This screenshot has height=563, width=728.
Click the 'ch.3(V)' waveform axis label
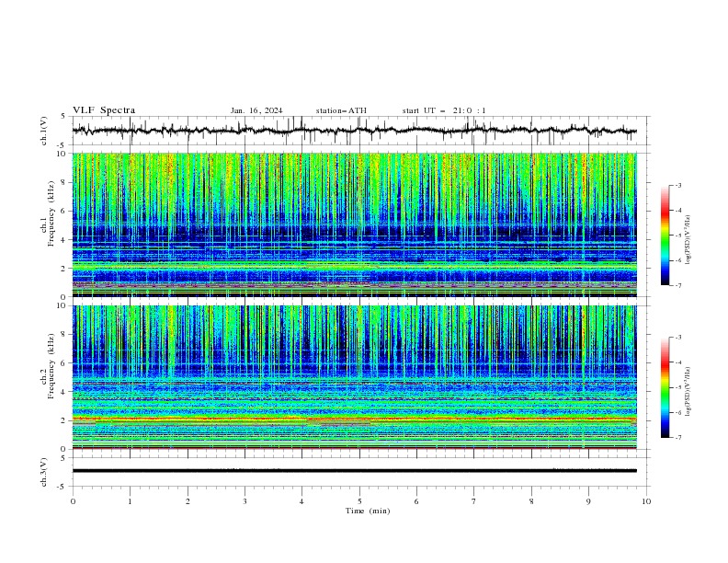tap(44, 472)
